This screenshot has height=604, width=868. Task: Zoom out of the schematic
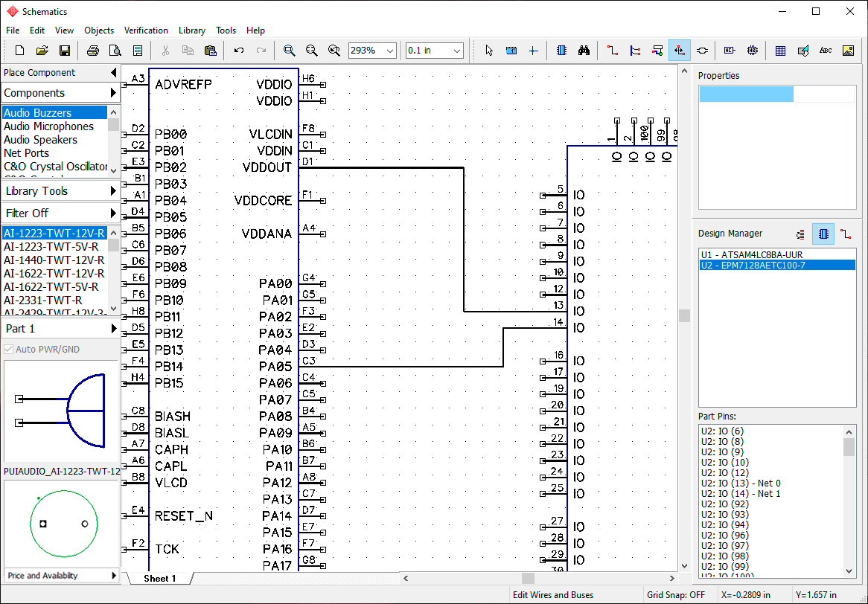(312, 51)
